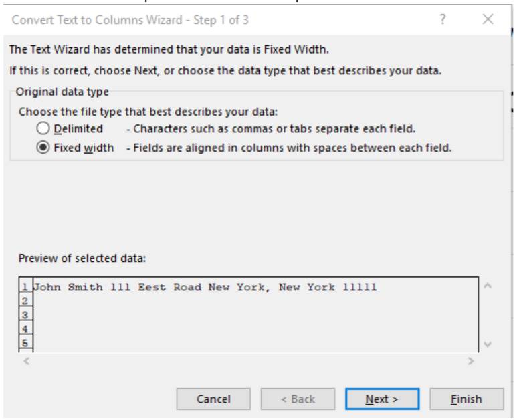Click the preview's scroll left arrow
This screenshot has height=420, width=515.
tap(26, 362)
